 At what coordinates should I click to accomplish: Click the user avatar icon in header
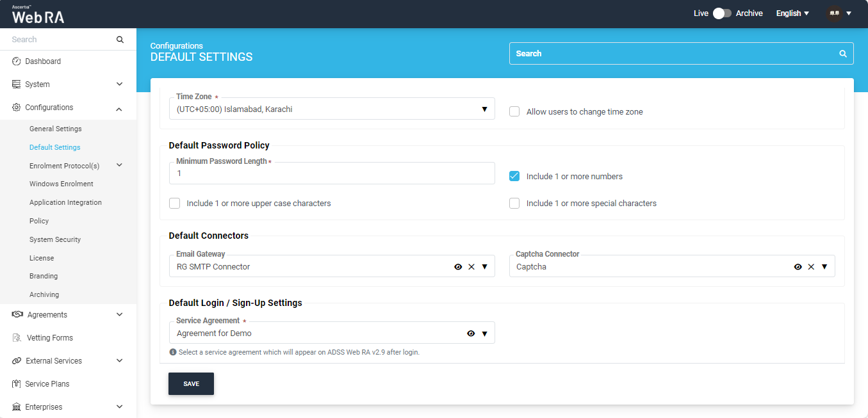[x=834, y=13]
